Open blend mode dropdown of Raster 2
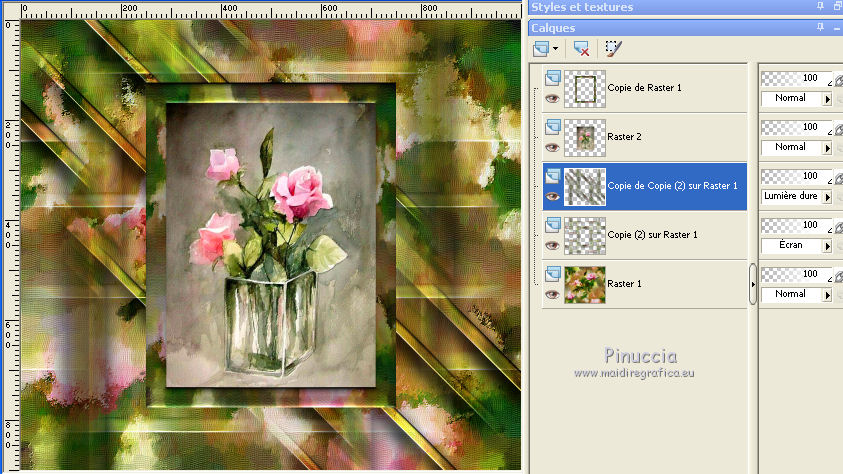843x474 pixels. (x=827, y=148)
